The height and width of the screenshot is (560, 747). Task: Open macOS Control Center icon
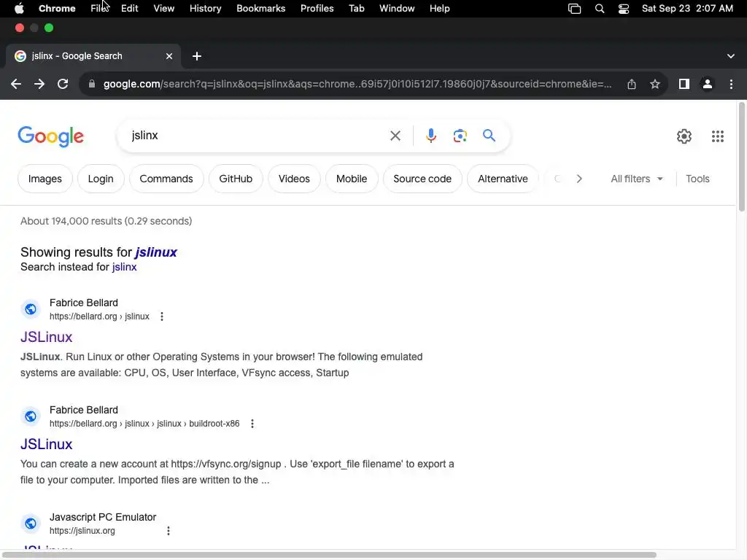(x=624, y=9)
